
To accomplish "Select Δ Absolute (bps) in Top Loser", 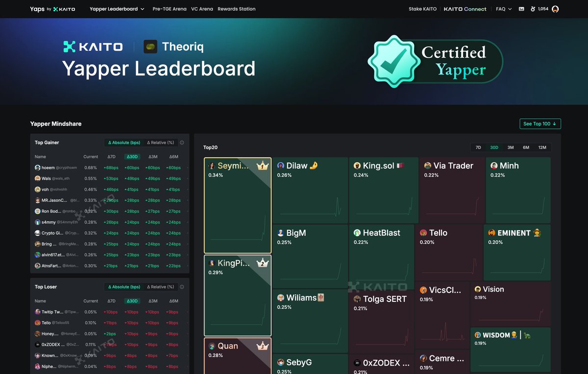I will coord(124,287).
